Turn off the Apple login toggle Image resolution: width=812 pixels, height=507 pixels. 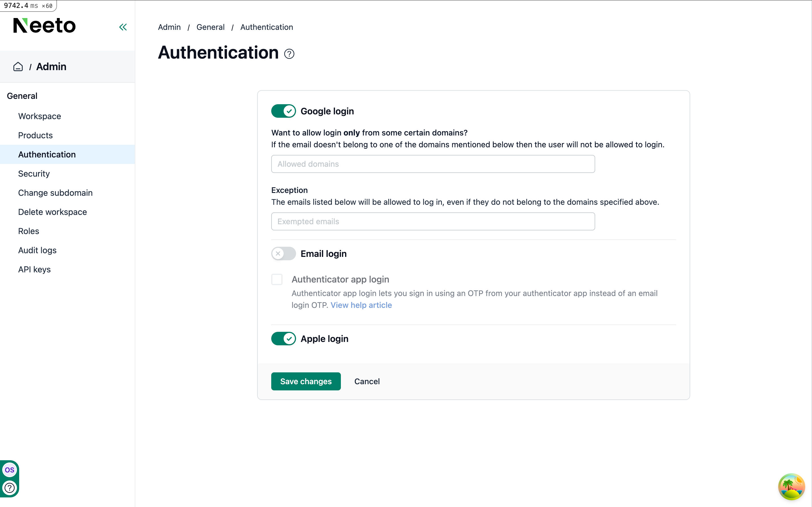point(284,339)
